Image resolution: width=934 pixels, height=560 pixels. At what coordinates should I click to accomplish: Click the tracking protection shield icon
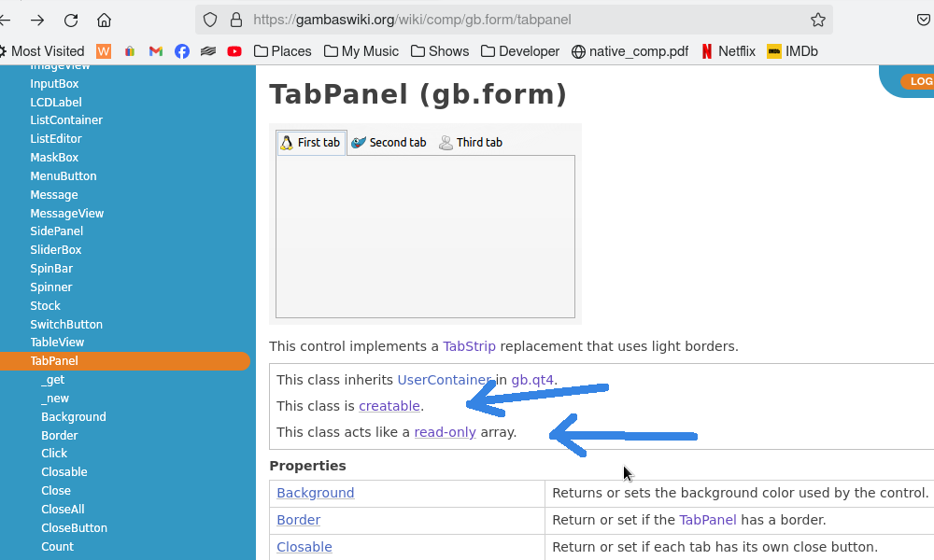[x=210, y=20]
